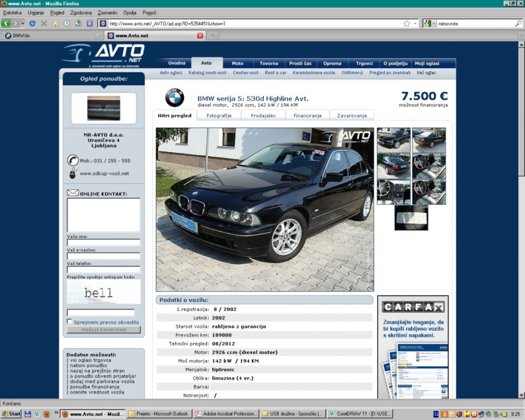Click the forward navigation arrow
The image size is (525, 420).
(15, 23)
